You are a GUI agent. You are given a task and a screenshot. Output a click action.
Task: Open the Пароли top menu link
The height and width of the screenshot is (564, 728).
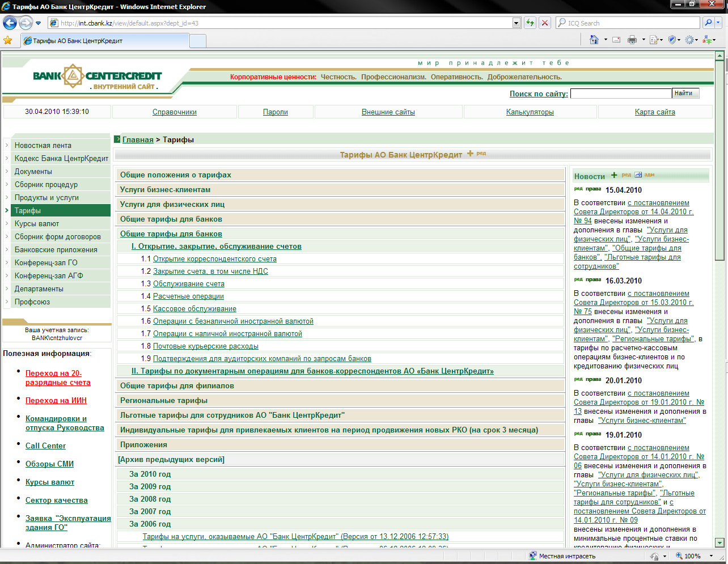pos(276,112)
